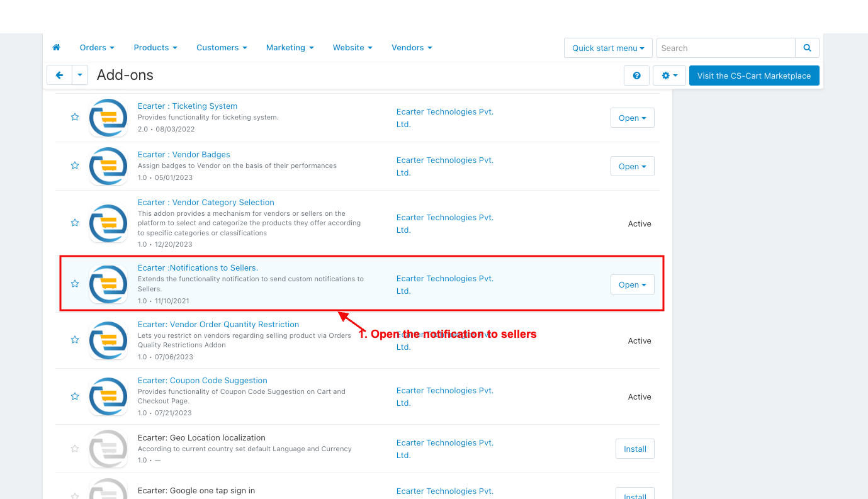Open dropdown for Notifications to Sellers

[x=633, y=284]
